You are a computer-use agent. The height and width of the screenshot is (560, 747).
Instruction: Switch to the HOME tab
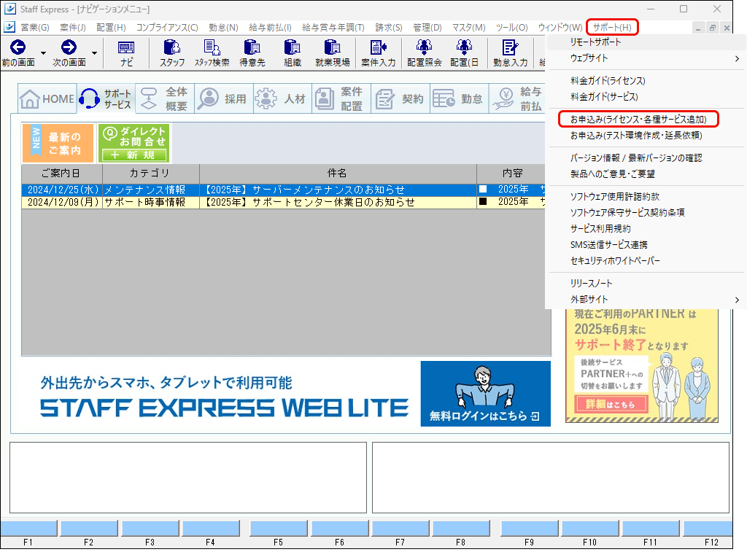(x=47, y=98)
